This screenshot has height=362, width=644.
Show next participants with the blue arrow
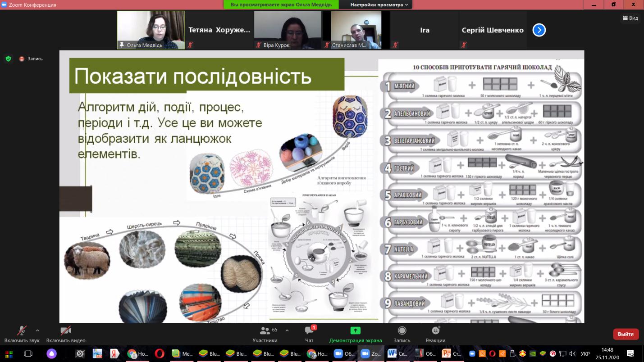[x=539, y=30]
